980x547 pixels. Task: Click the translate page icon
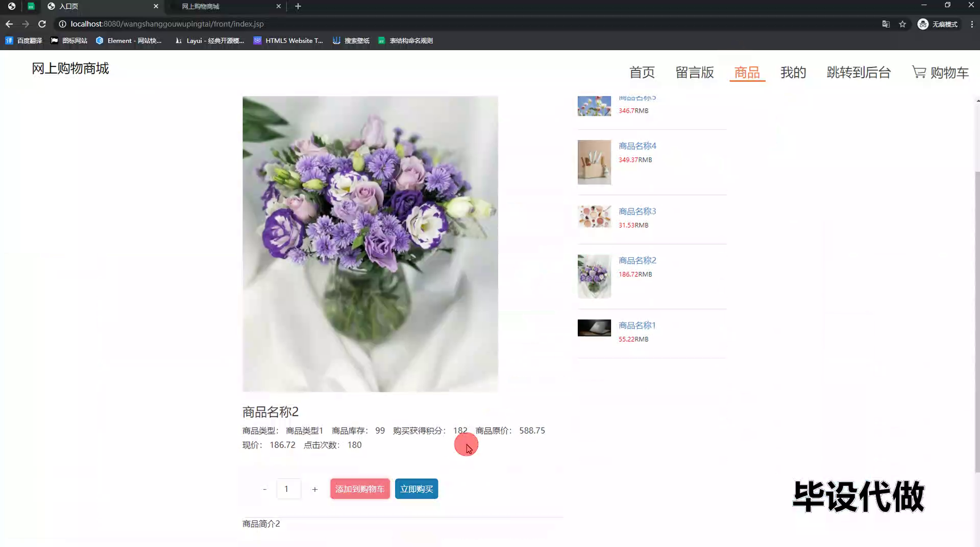tap(886, 24)
